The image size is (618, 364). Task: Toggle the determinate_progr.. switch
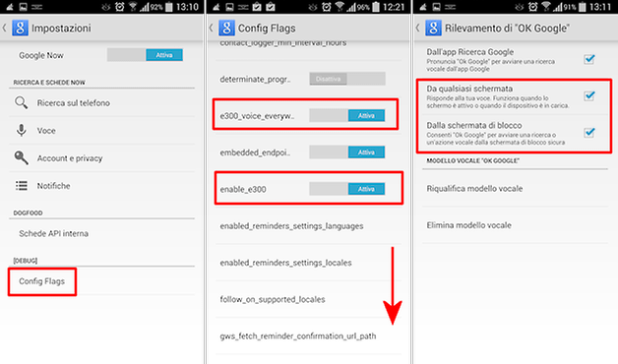tap(346, 79)
